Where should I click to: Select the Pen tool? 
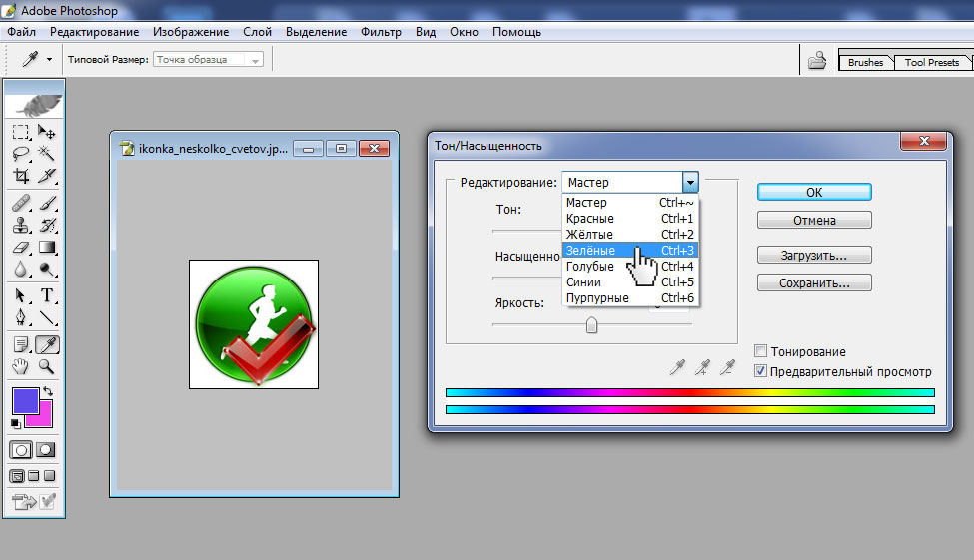coord(21,317)
